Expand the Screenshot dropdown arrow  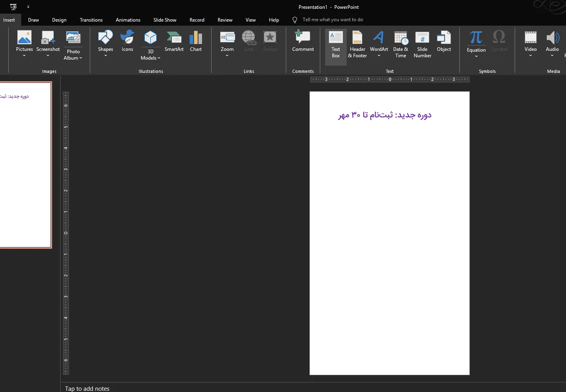point(48,56)
